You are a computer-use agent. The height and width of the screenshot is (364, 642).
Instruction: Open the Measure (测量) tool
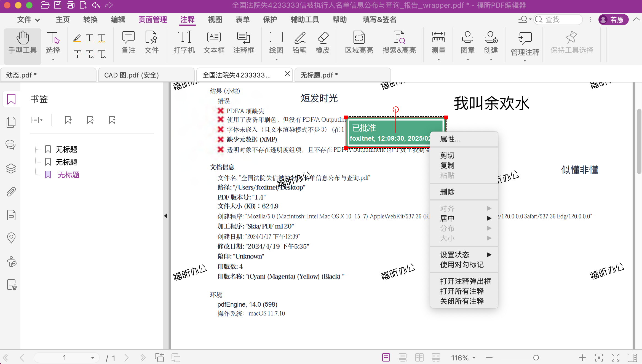click(438, 42)
